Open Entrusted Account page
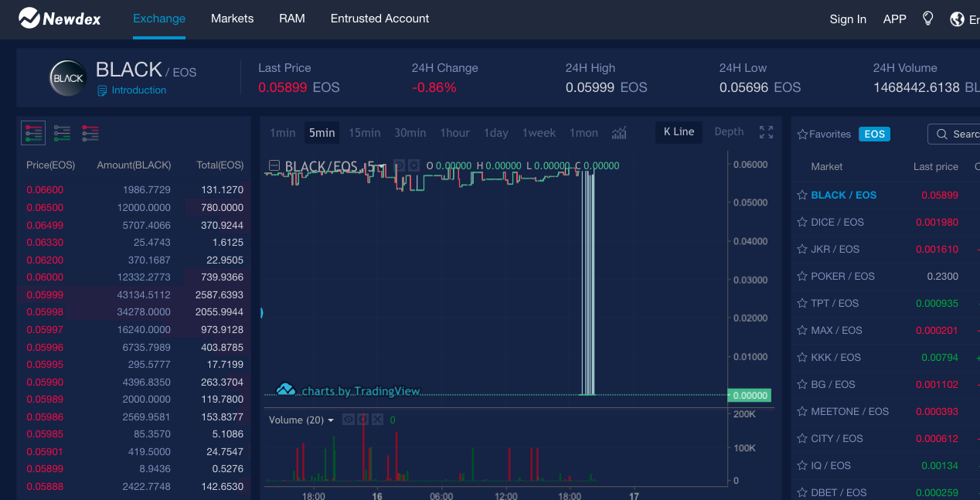 [x=379, y=19]
